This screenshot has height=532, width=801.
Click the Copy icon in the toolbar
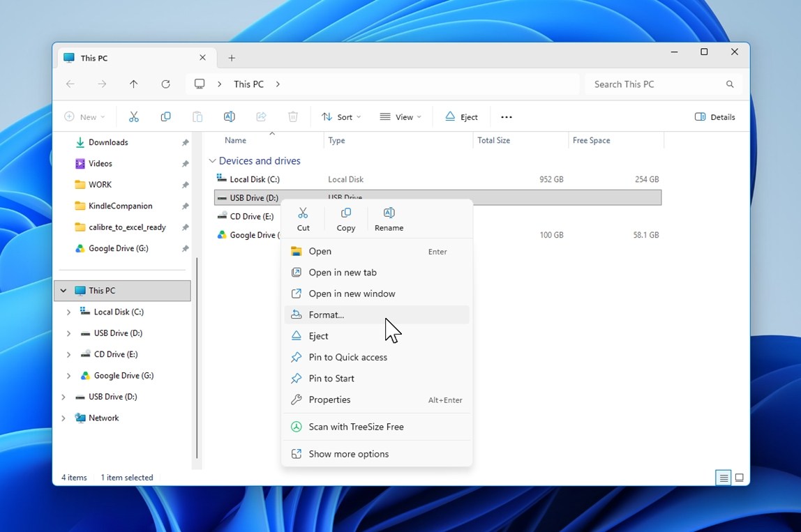[x=165, y=117]
